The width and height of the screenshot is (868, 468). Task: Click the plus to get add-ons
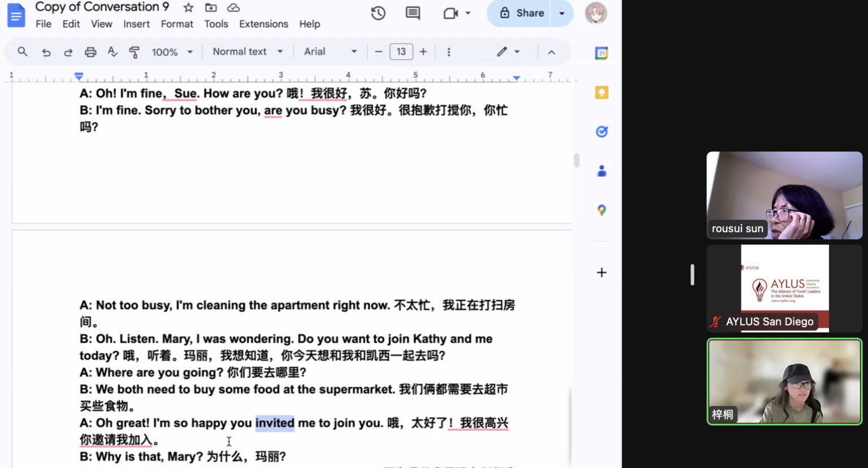[x=601, y=272]
